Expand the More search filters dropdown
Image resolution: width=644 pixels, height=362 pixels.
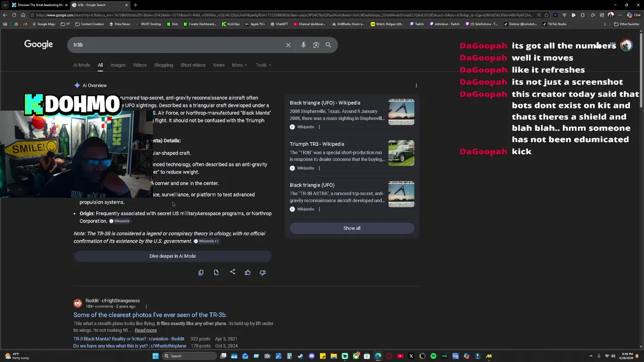[x=239, y=65]
